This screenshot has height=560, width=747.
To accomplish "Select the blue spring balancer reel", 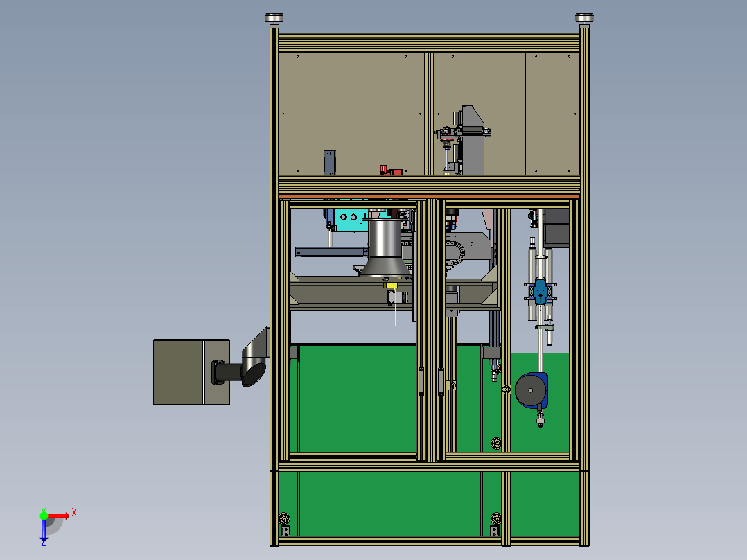I will click(531, 390).
